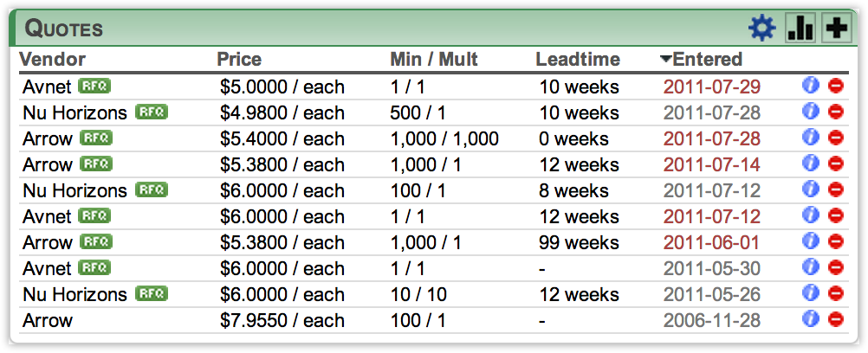Sort quotes by Leadtime header
Screen dimensions: 868x353
(578, 59)
